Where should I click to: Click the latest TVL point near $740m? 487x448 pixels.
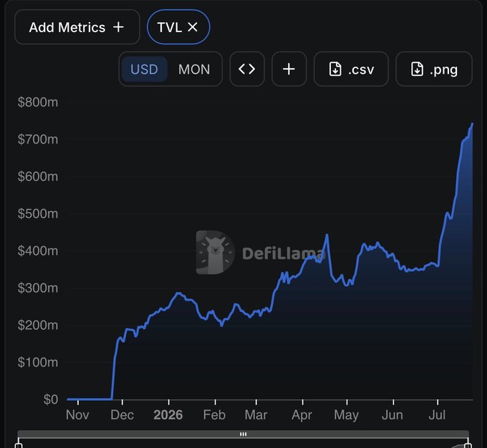[x=473, y=124]
